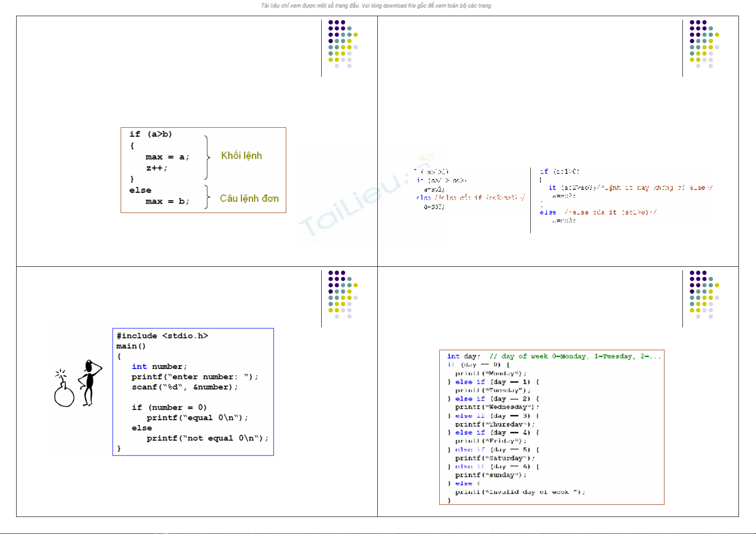Click the if (a>b) code line
756x534 pixels.
pyautogui.click(x=151, y=134)
